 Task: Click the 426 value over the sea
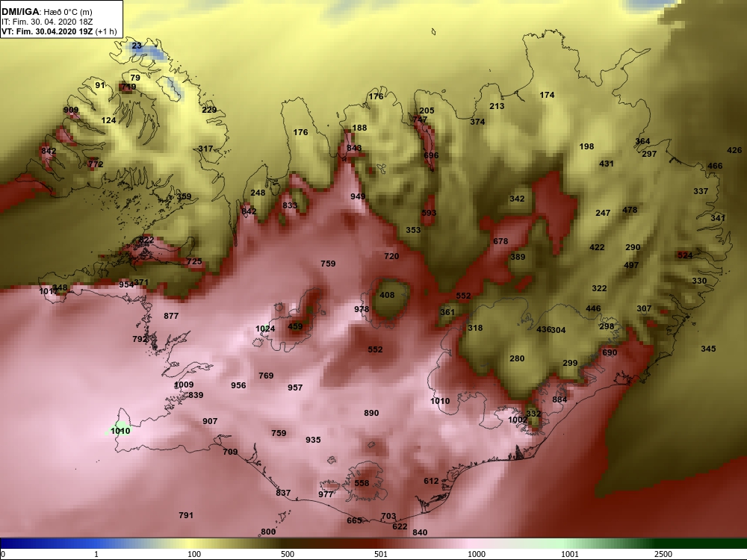(x=734, y=150)
